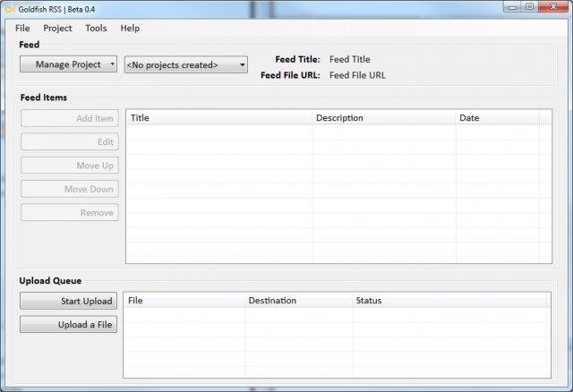Open the Help menu

click(130, 28)
